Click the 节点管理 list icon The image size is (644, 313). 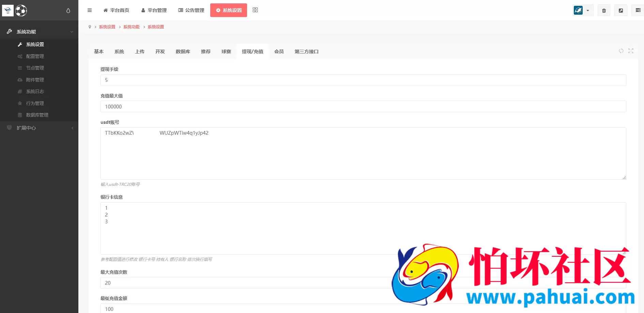(20, 68)
